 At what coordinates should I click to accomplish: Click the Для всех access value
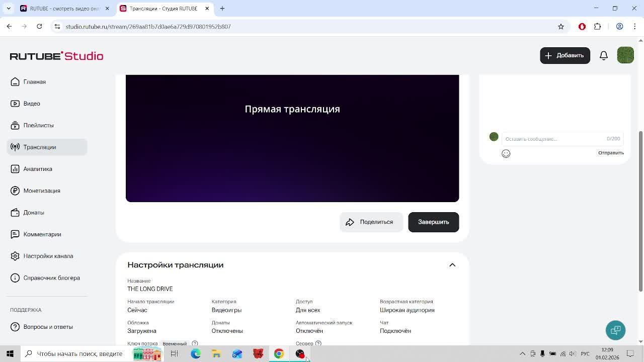[308, 310]
